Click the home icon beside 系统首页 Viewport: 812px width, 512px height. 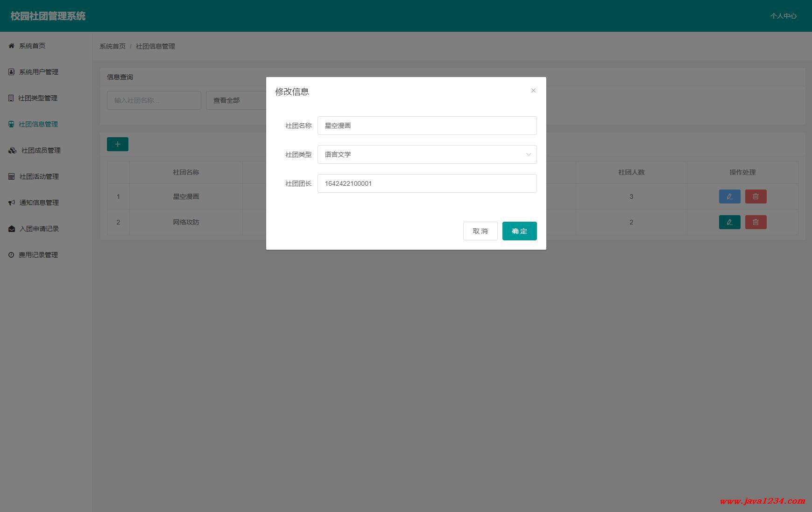(x=12, y=46)
